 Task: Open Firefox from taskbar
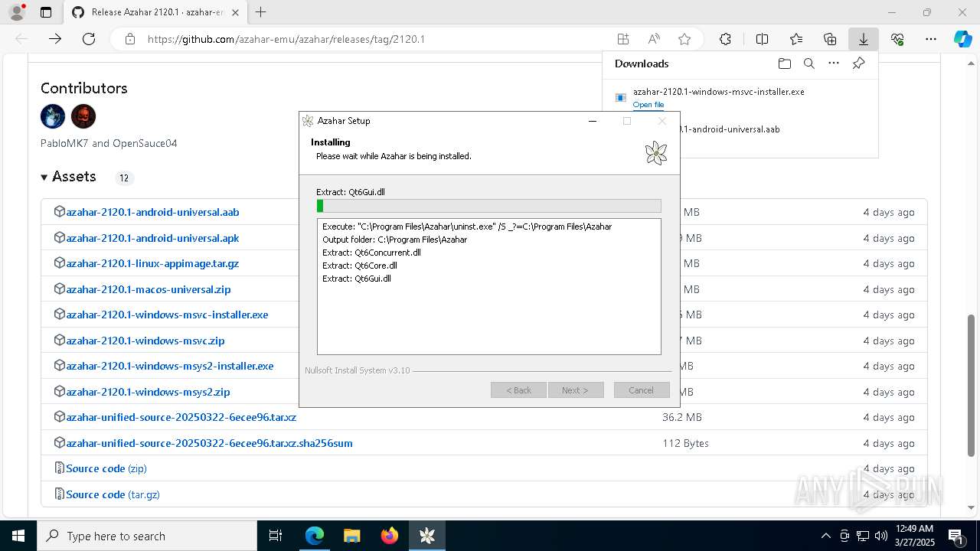point(390,536)
